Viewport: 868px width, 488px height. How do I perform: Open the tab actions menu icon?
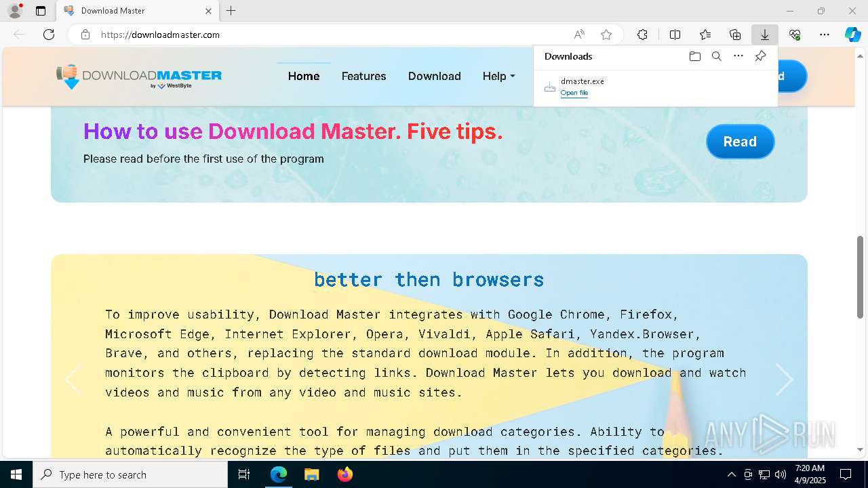[x=41, y=11]
